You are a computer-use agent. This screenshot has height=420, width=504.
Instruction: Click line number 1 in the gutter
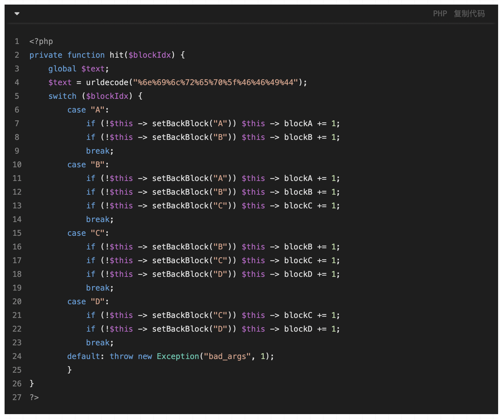(17, 41)
